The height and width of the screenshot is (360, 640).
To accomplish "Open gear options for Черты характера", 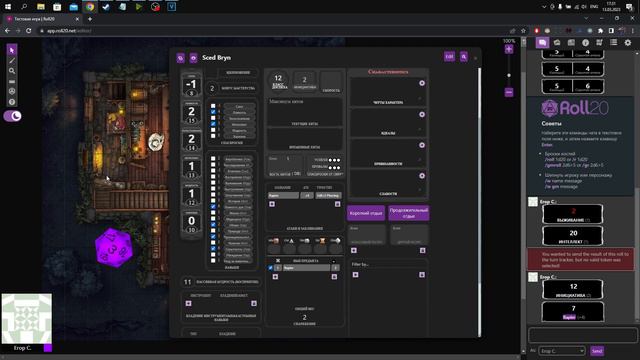I will click(422, 83).
